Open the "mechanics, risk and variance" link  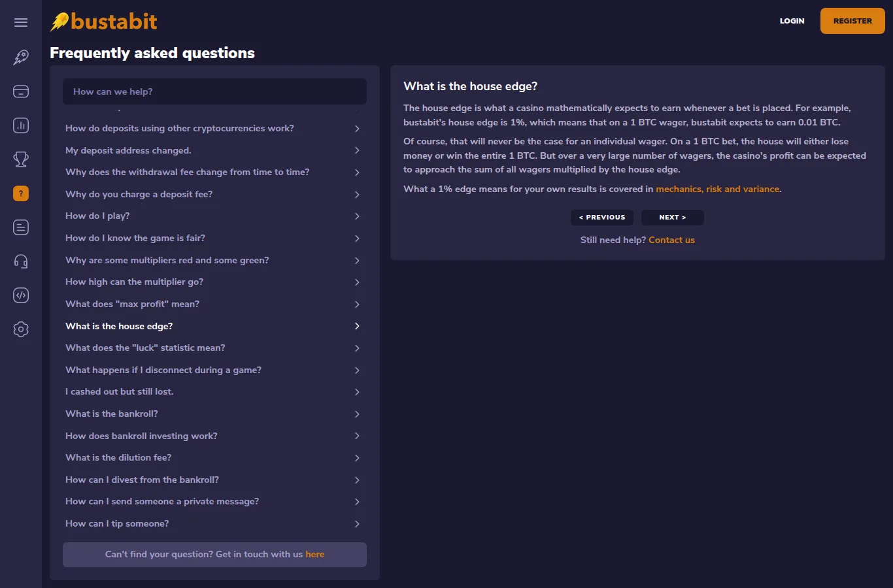718,189
